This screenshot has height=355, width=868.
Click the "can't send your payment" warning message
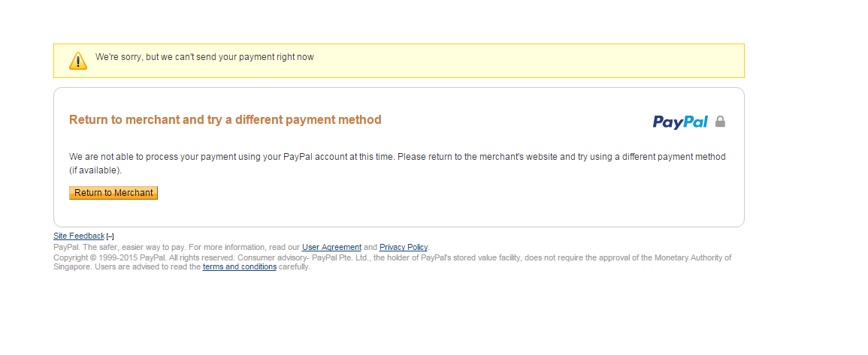[x=204, y=57]
